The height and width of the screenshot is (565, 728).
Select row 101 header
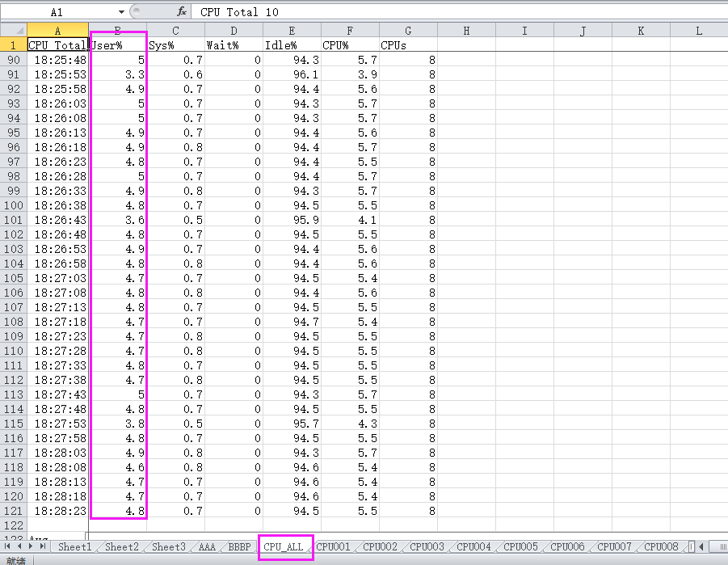(x=14, y=220)
